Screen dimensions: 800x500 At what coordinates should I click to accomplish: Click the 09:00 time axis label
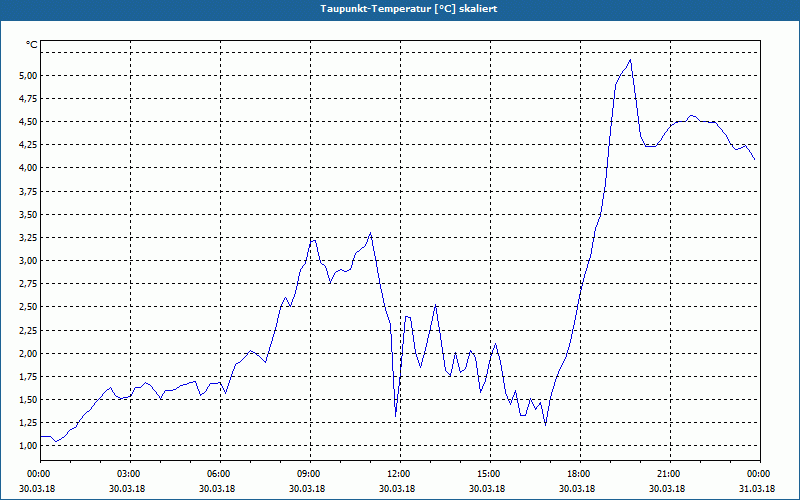(311, 474)
